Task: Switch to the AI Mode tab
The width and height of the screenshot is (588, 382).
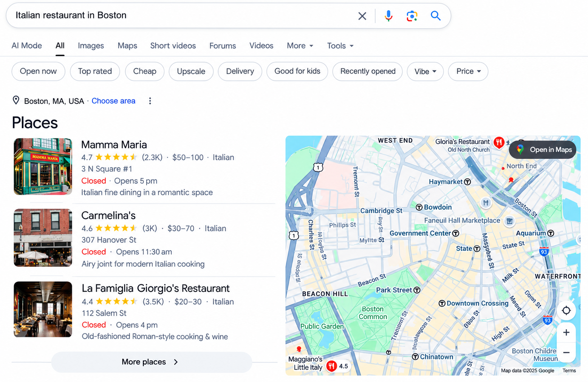Action: pyautogui.click(x=26, y=46)
